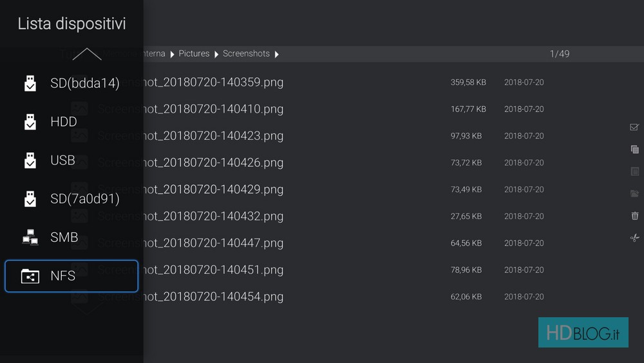Click the HDBLOG.it watermark logo
Image resolution: width=644 pixels, height=363 pixels.
pos(583,333)
